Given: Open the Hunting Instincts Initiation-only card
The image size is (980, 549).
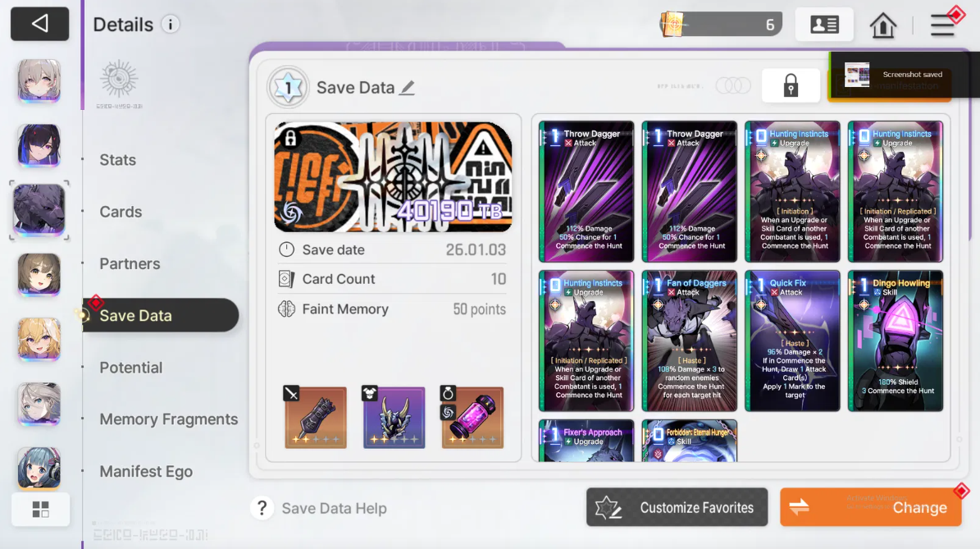Looking at the screenshot, I should (x=792, y=191).
